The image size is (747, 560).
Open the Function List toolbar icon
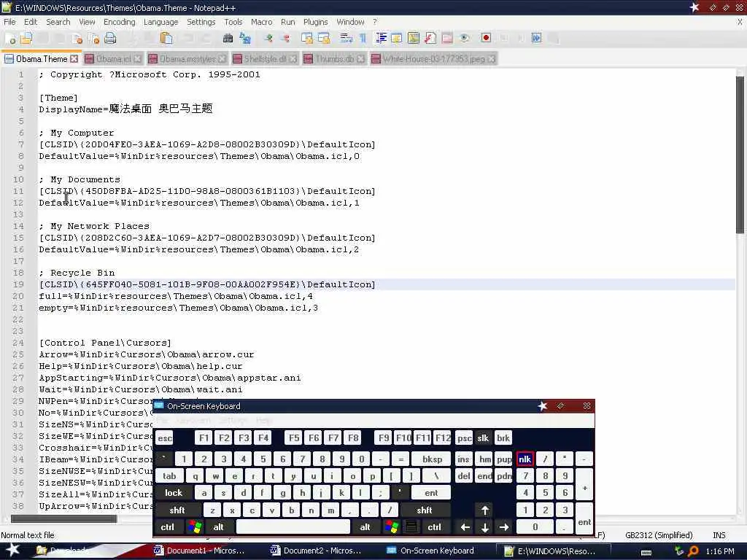(430, 39)
